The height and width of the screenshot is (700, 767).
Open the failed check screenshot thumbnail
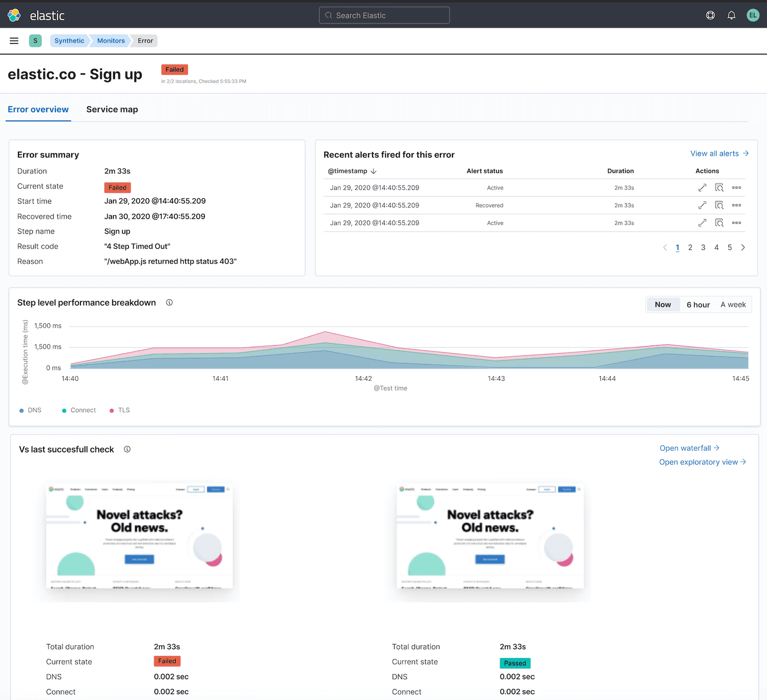(139, 536)
